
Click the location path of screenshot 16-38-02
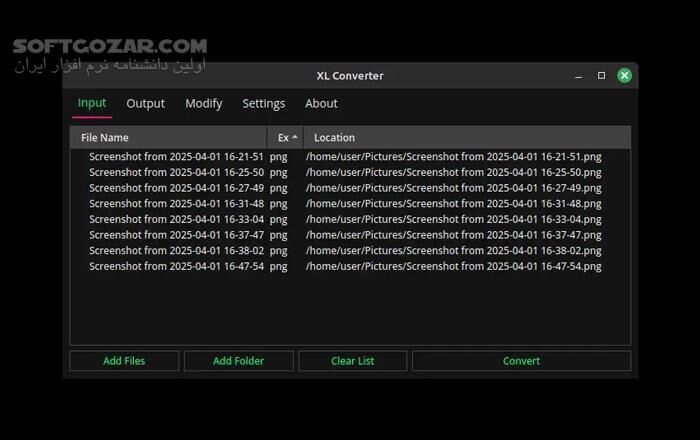click(453, 251)
